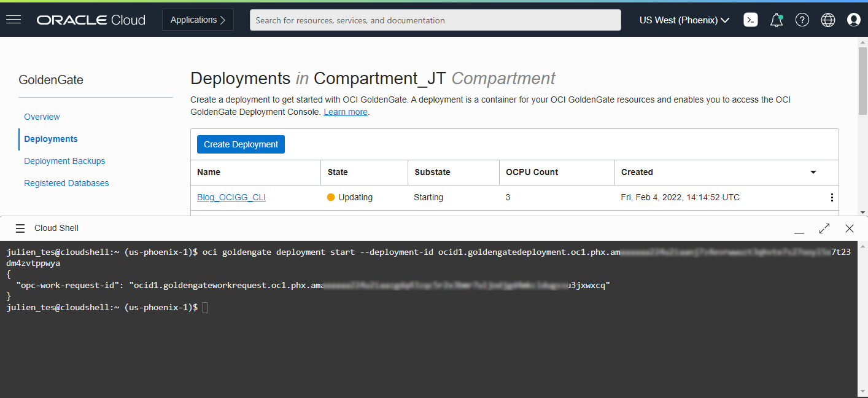Open the user profile icon
Viewport: 868px width, 398px height.
(854, 20)
